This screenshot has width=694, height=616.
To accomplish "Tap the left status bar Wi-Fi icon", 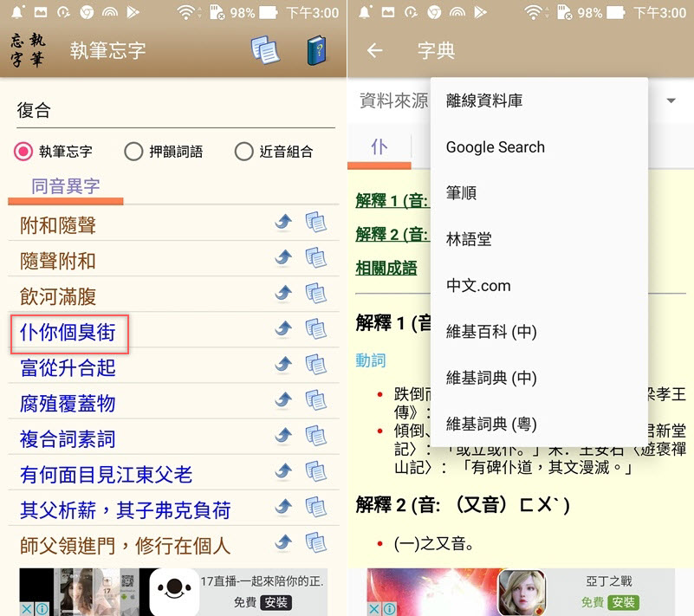I will pyautogui.click(x=186, y=12).
